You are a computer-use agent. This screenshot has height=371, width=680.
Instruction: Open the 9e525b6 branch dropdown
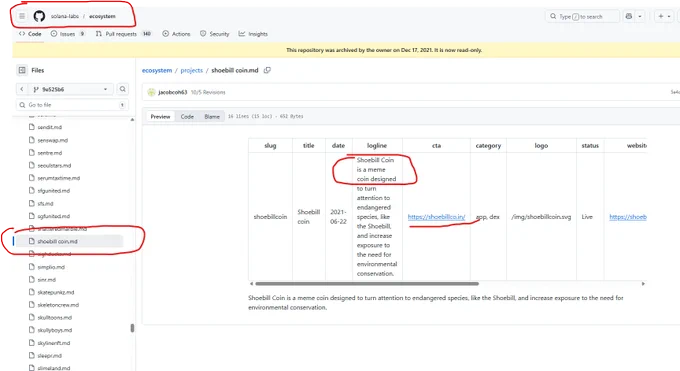coord(71,89)
